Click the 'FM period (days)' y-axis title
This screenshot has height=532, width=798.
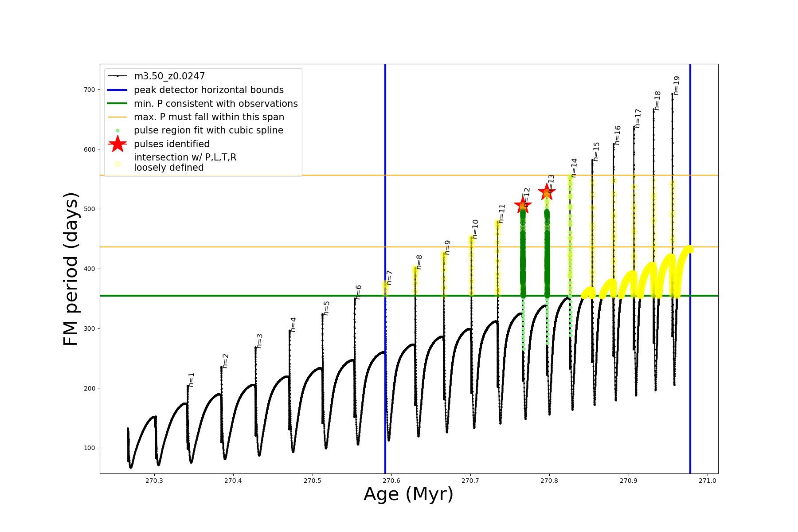(x=71, y=269)
